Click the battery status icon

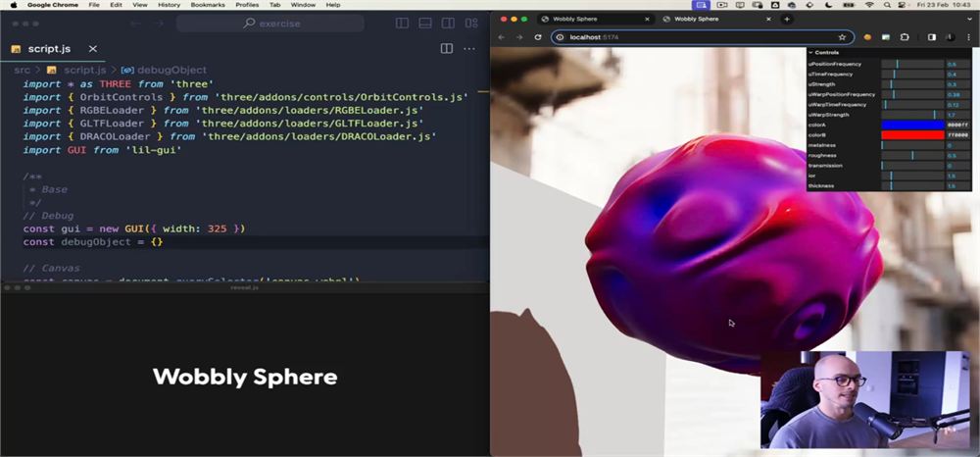(847, 4)
